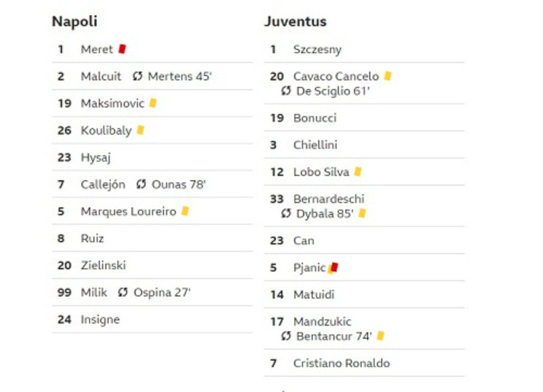The height and width of the screenshot is (392, 543).
Task: Click Meret's red card icon
Action: point(122,49)
